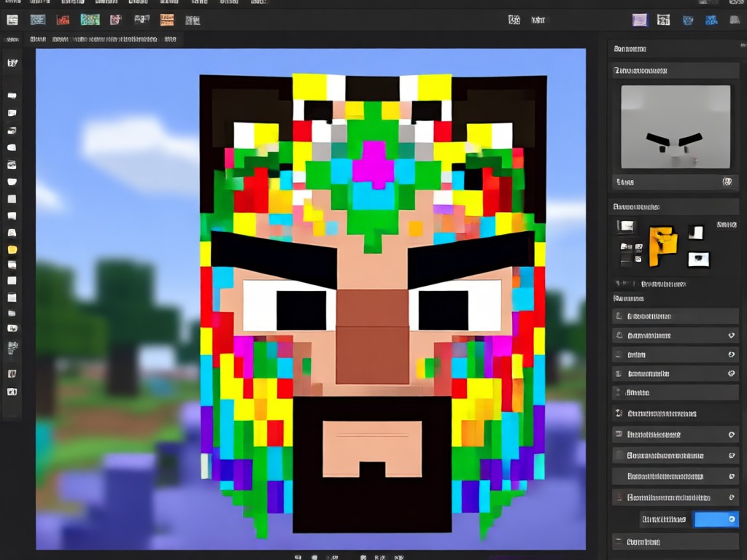Choose the teal-green icon in the top toolbar
The width and height of the screenshot is (747, 560).
[90, 20]
